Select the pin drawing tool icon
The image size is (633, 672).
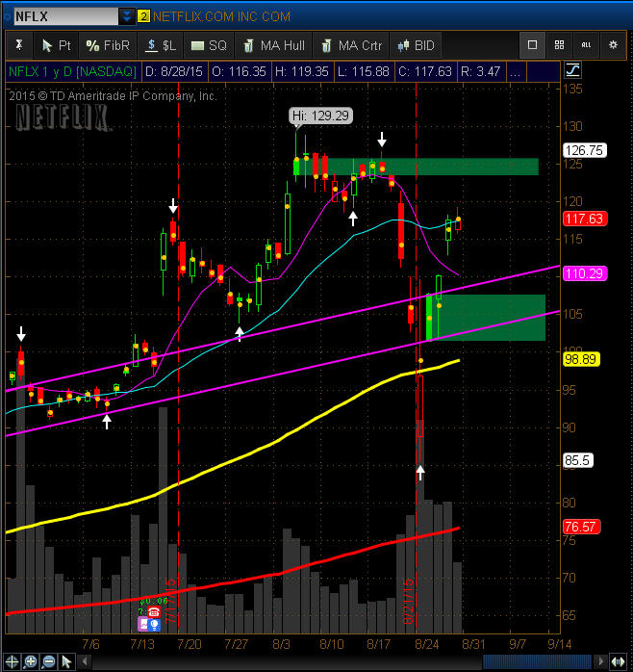(x=19, y=45)
